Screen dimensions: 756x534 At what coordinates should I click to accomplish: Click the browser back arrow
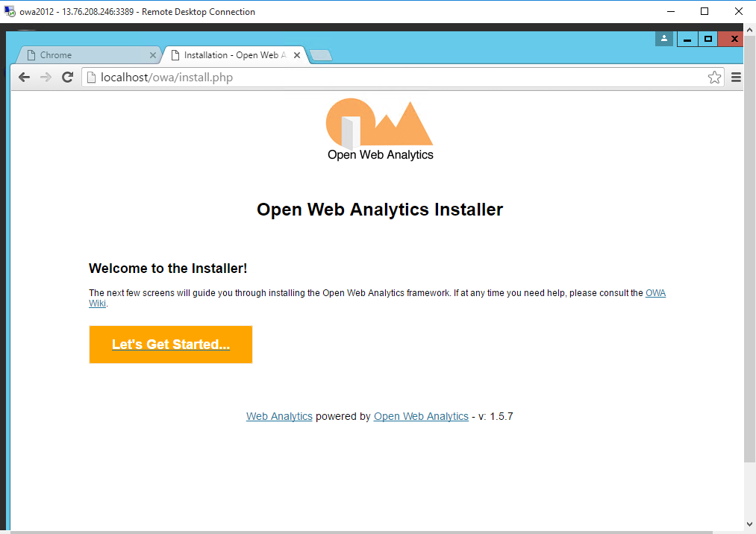(24, 77)
